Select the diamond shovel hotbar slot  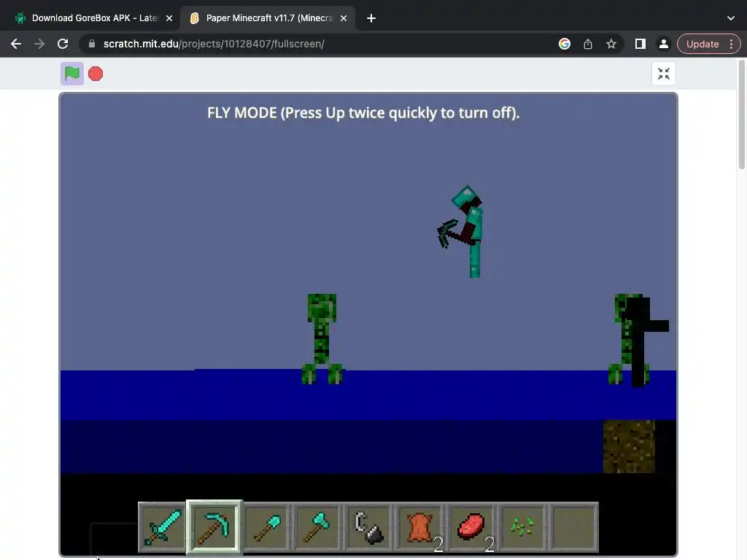click(267, 527)
